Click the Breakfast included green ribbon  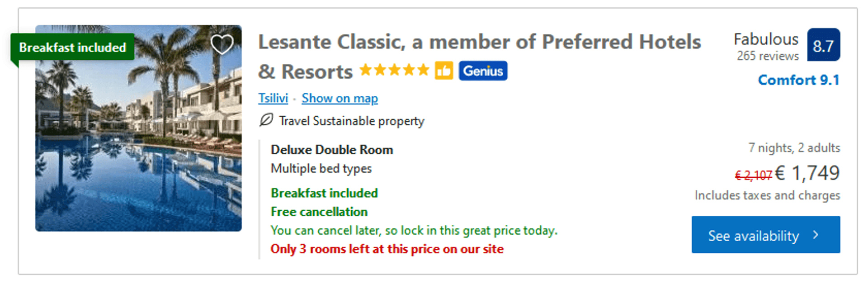click(72, 47)
